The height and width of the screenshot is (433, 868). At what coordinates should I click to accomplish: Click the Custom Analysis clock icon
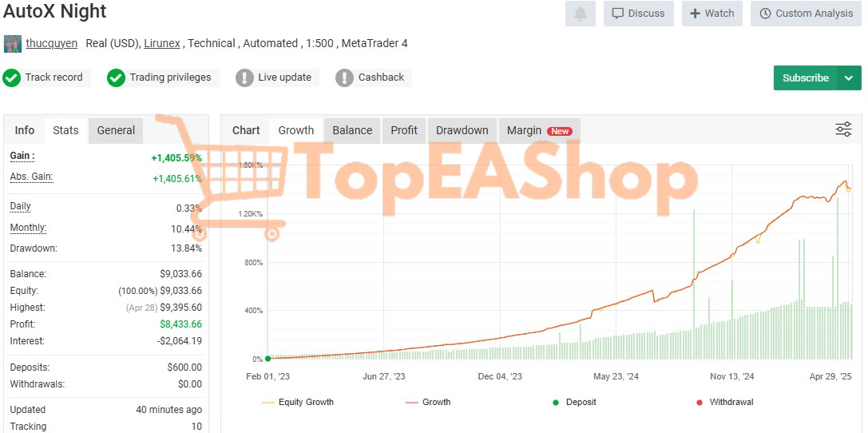pos(765,14)
